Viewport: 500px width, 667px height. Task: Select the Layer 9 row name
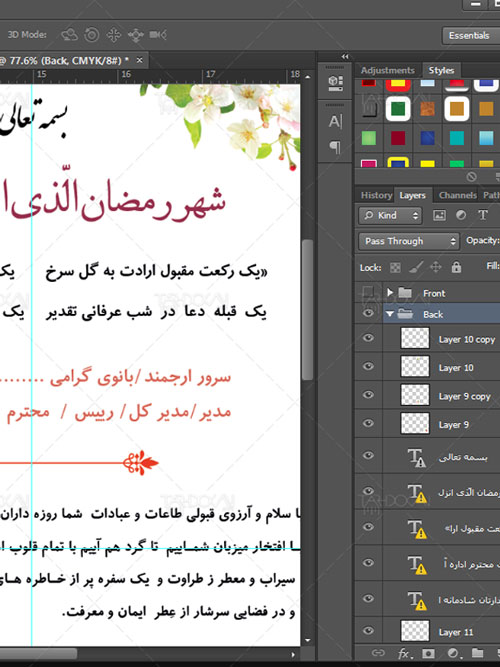coord(454,425)
